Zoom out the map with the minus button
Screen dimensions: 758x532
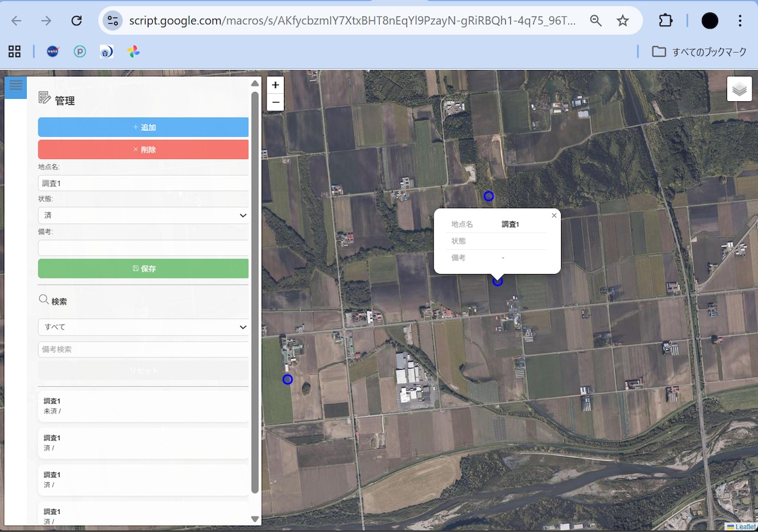point(275,103)
